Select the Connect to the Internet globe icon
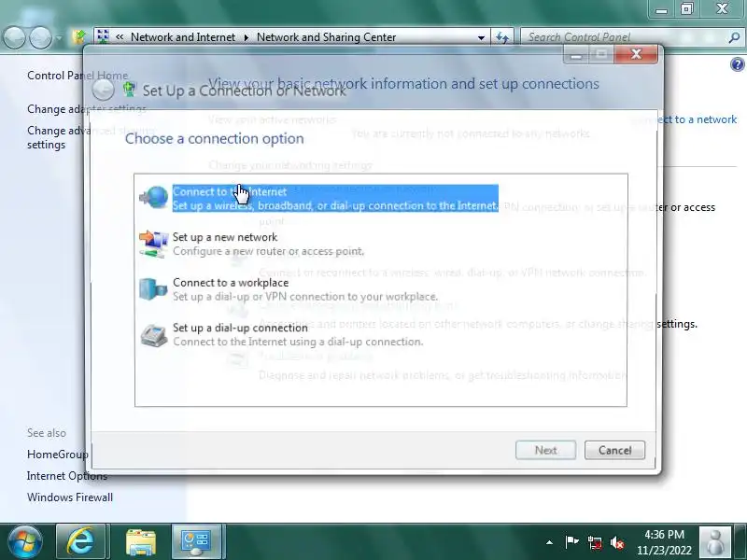Screen dimensions: 747x560 pyautogui.click(x=154, y=198)
